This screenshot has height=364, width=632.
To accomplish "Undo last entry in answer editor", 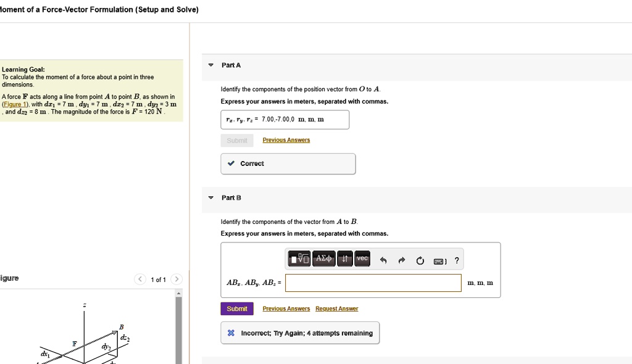I will 383,261.
